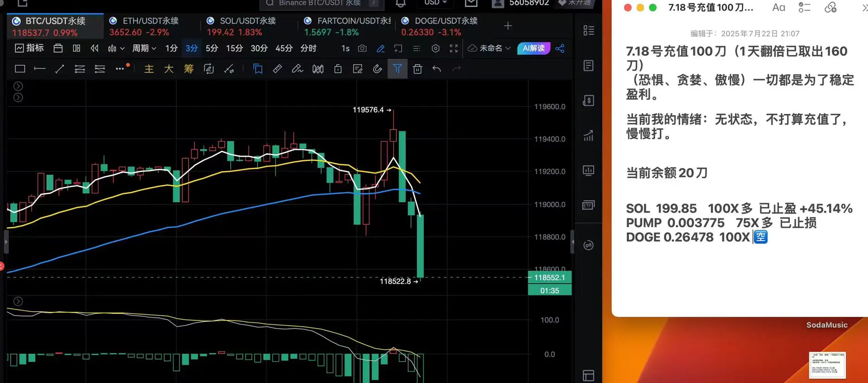868x383 pixels.
Task: Switch to 分时 time-share view
Action: point(308,48)
